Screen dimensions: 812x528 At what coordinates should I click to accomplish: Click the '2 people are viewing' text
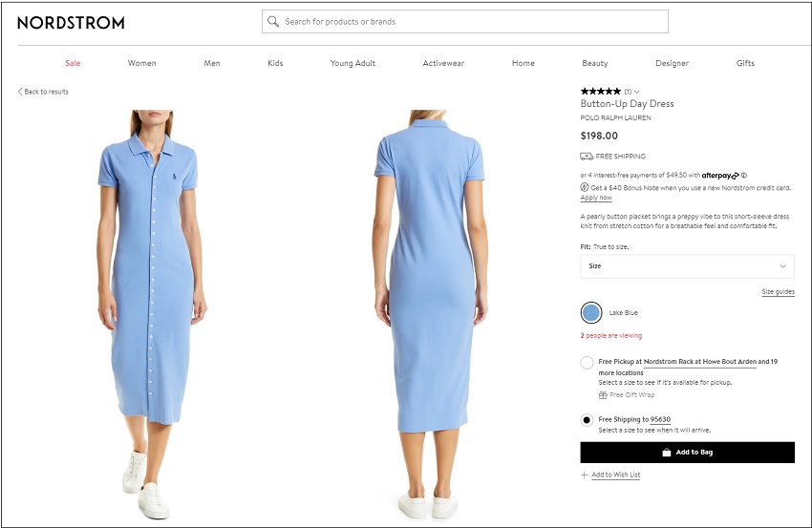611,335
